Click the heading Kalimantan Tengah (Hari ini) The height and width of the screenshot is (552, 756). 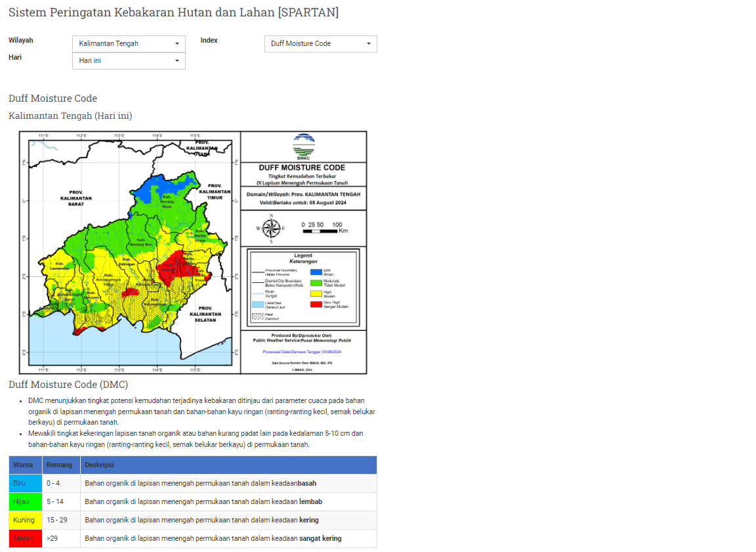pyautogui.click(x=70, y=116)
